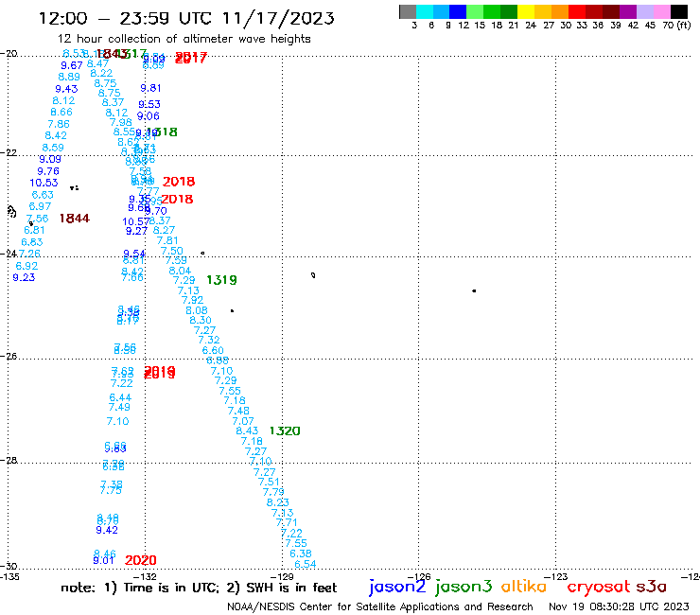Click the wave height value '6.60'
Image resolution: width=700 pixels, height=615 pixels.
(x=213, y=351)
